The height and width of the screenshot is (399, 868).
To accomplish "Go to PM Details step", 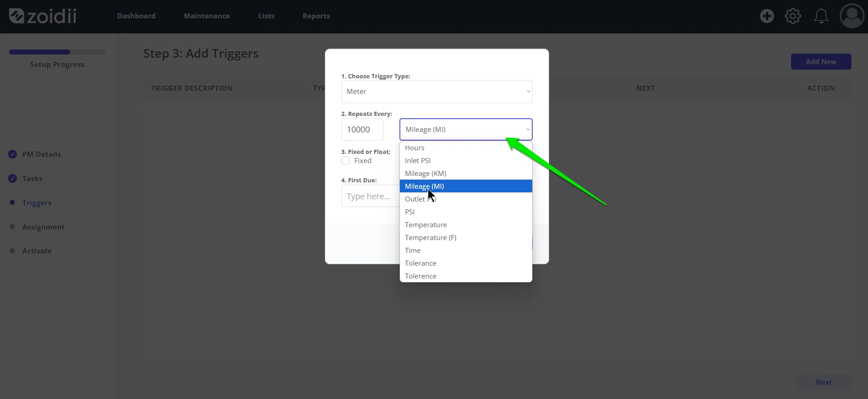I will point(42,154).
